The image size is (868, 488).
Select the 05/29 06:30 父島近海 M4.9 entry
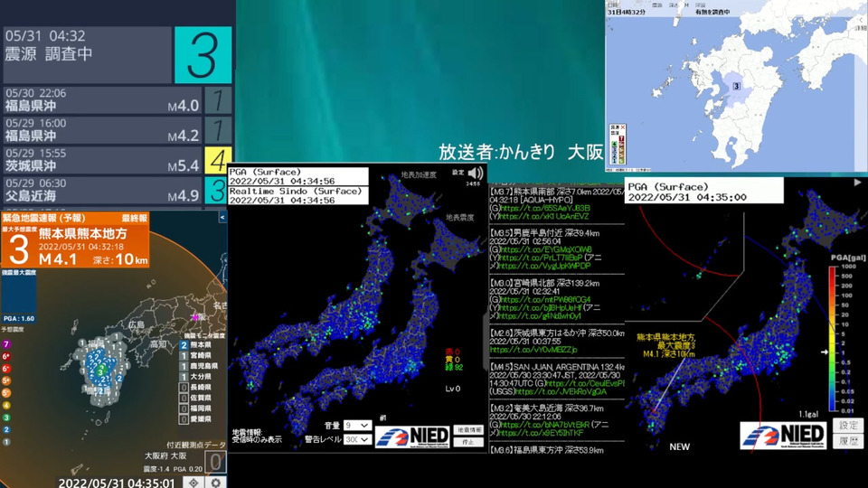coord(102,190)
